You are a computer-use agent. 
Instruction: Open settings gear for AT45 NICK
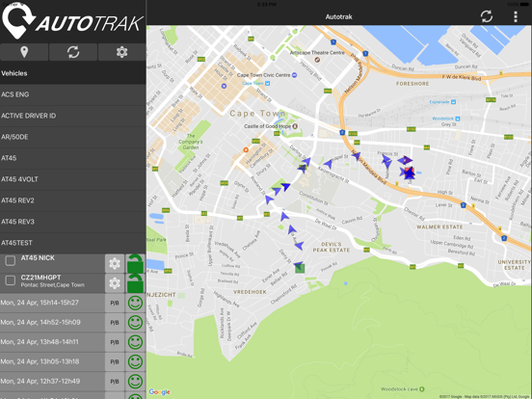(x=115, y=263)
